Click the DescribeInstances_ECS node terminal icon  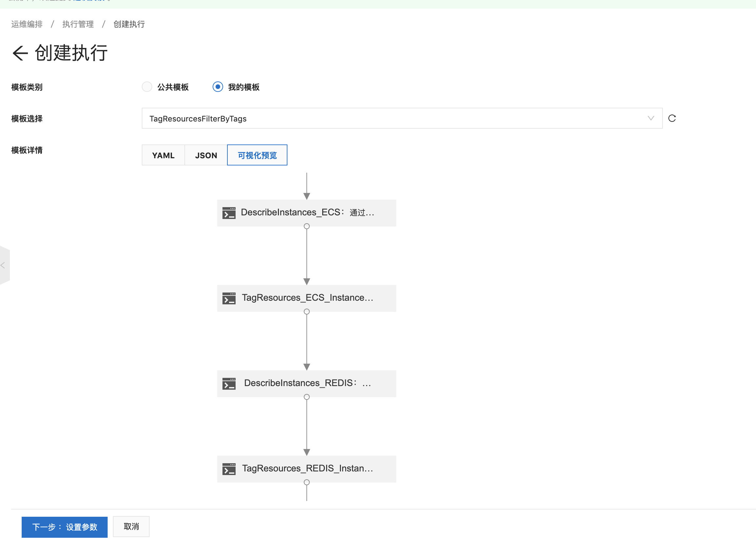tap(229, 213)
